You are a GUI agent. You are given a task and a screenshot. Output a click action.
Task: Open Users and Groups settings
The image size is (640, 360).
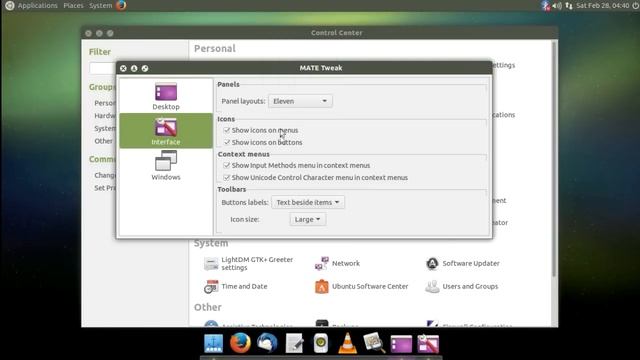tap(462, 287)
